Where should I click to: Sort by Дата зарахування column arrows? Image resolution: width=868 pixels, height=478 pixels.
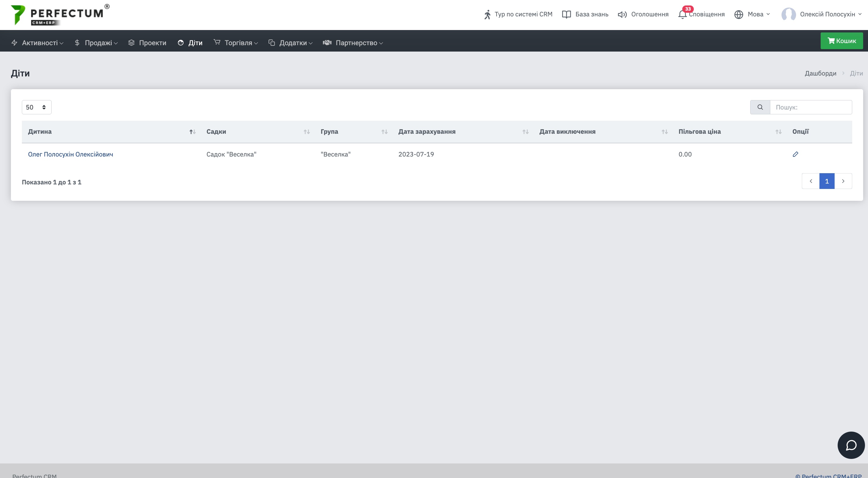pyautogui.click(x=525, y=132)
